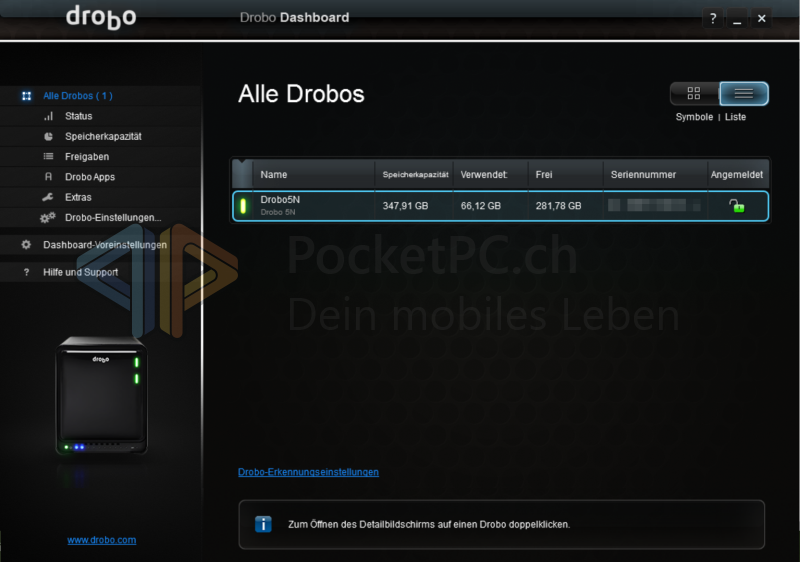Viewport: 800px width, 562px height.
Task: Open Freigaben in the sidebar
Action: 87,157
